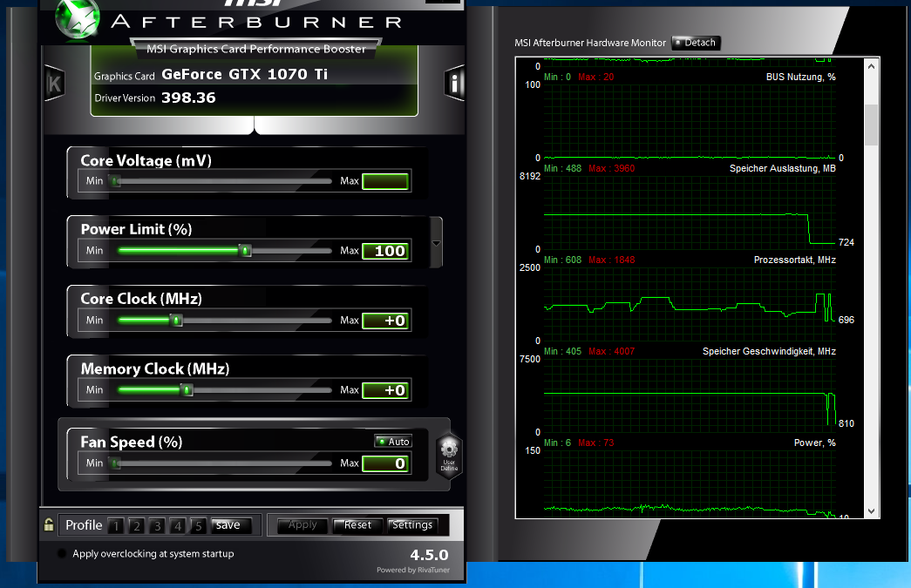Click the Speicher Geschwindigkeit graph
The width and height of the screenshot is (911, 588).
click(x=690, y=395)
